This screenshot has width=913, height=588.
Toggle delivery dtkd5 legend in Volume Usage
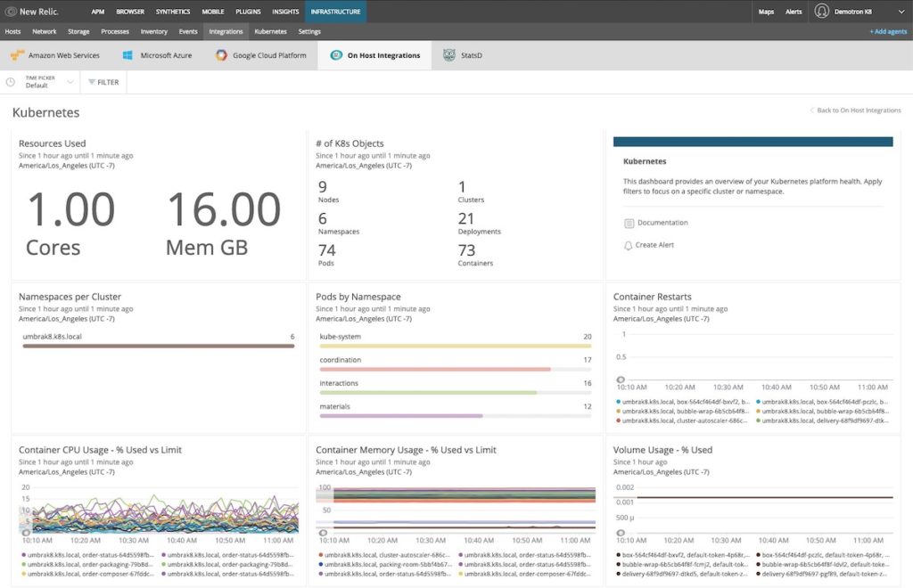682,574
